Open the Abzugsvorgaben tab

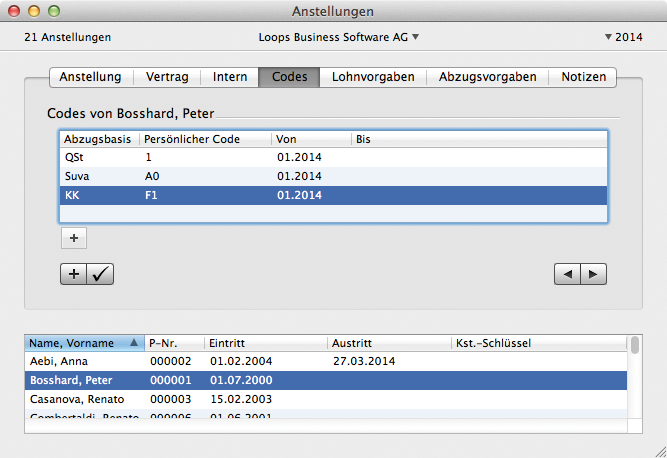(x=487, y=77)
